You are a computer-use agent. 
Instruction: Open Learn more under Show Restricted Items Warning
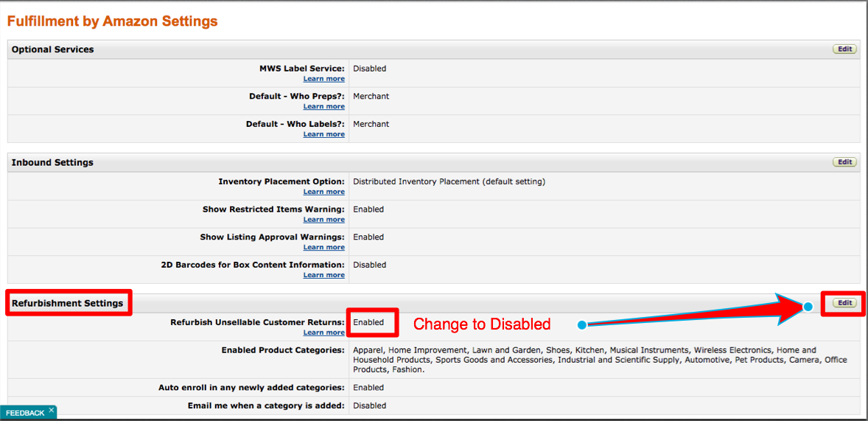point(323,220)
